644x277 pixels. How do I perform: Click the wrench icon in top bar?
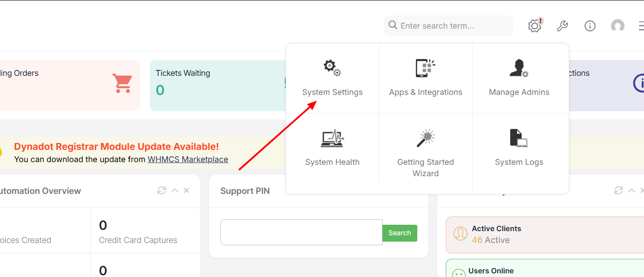562,26
